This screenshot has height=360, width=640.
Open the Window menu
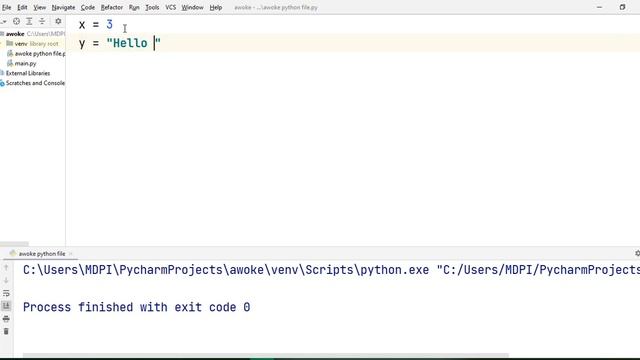point(192,7)
